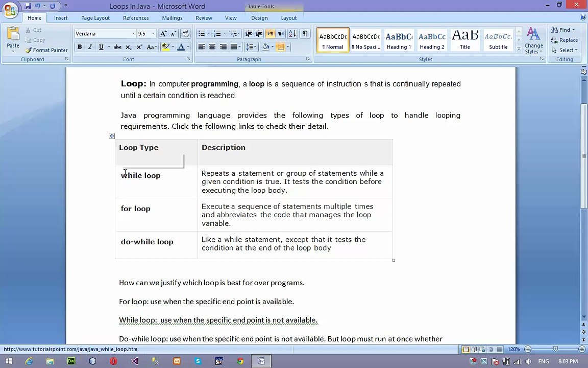Click the Paste clipboard icon
This screenshot has height=368, width=588.
point(13,34)
